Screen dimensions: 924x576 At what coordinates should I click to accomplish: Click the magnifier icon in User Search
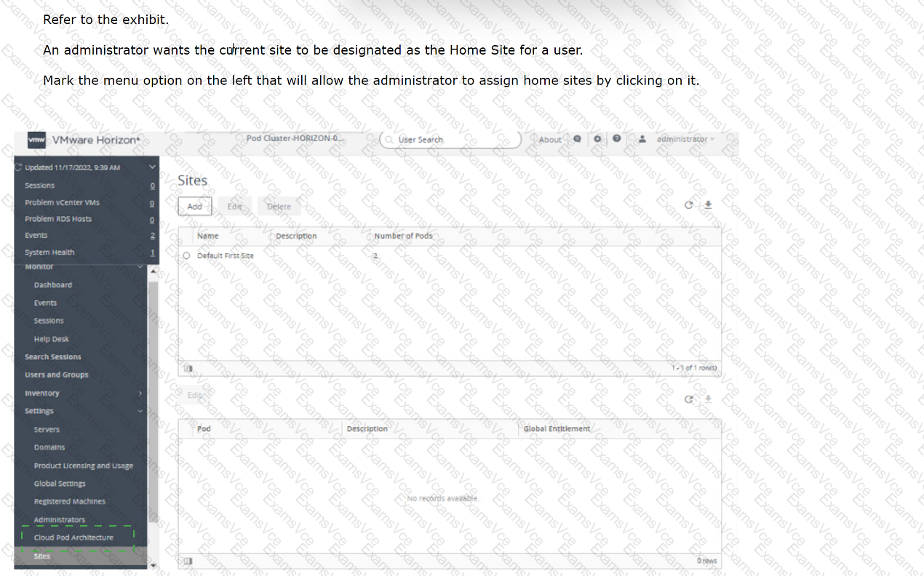(390, 140)
